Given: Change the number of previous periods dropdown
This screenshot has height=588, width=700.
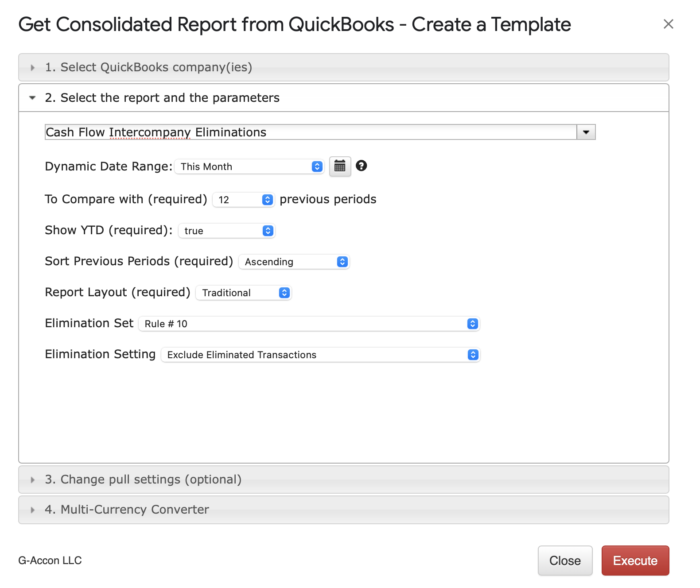Looking at the screenshot, I should [x=244, y=200].
